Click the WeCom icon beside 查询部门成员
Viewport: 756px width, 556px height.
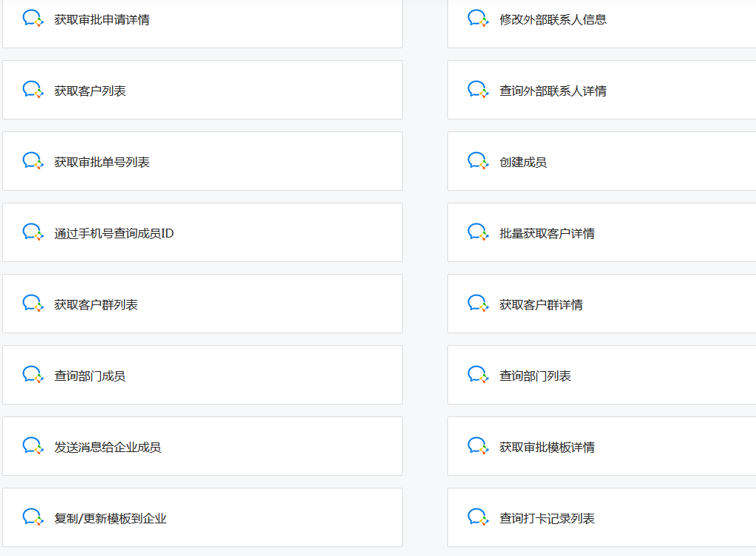tap(33, 375)
